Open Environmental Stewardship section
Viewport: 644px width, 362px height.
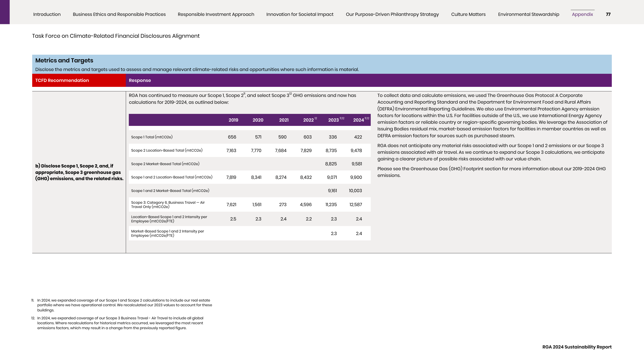pyautogui.click(x=529, y=14)
